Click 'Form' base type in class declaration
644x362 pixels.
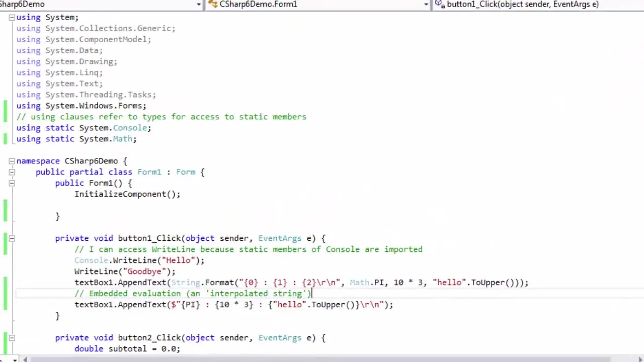(x=186, y=172)
